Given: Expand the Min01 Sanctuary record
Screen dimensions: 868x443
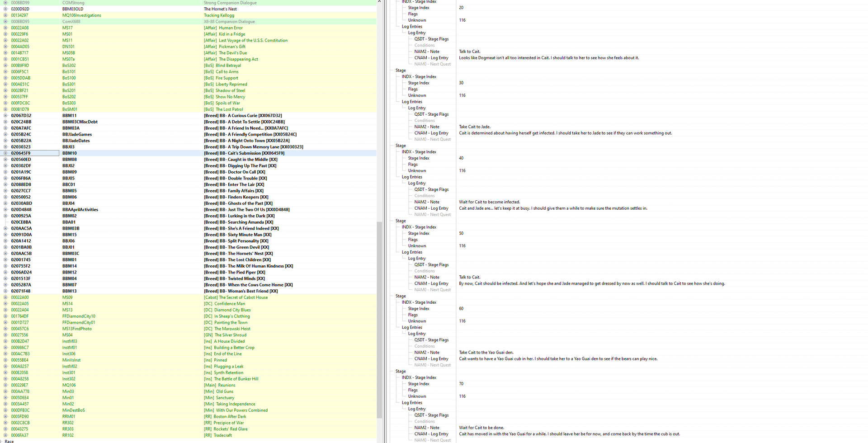Looking at the screenshot, I should [x=5, y=398].
